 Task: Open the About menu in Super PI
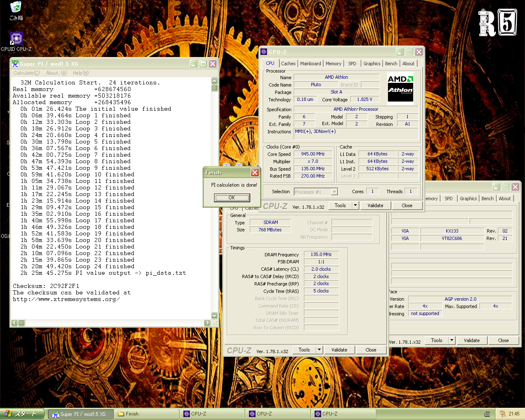pyautogui.click(x=56, y=73)
